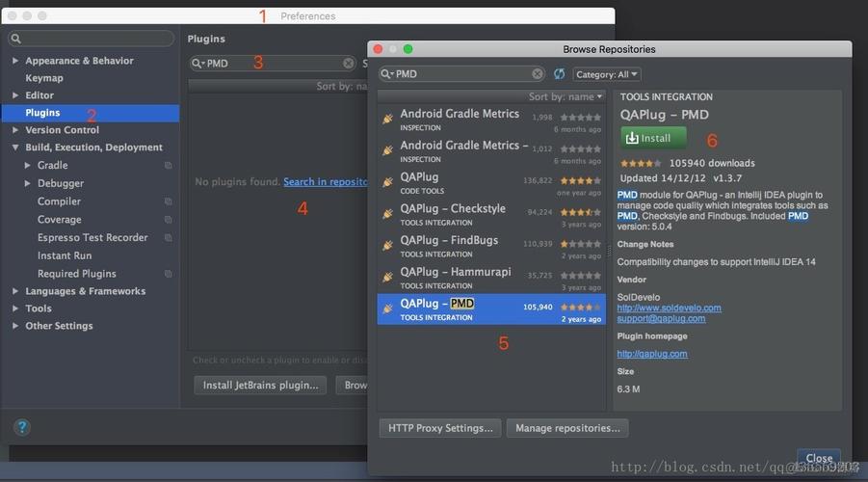Open the Sort by: name dropdown

coord(565,96)
